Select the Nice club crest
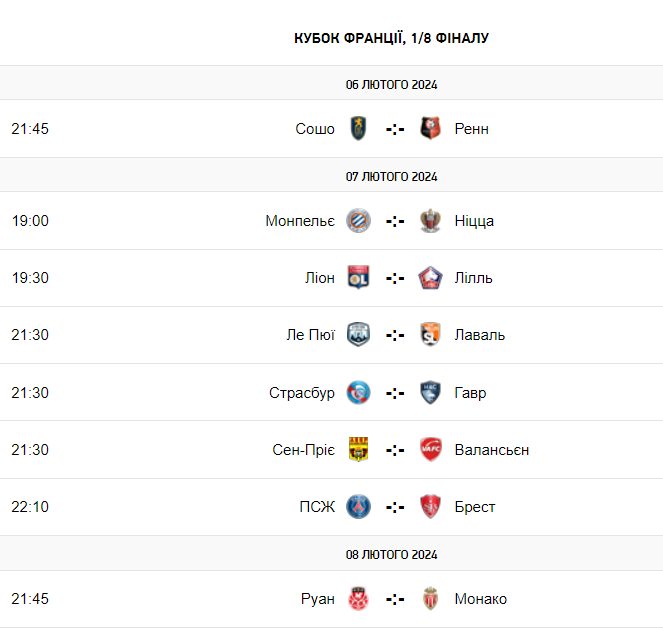 pos(430,220)
